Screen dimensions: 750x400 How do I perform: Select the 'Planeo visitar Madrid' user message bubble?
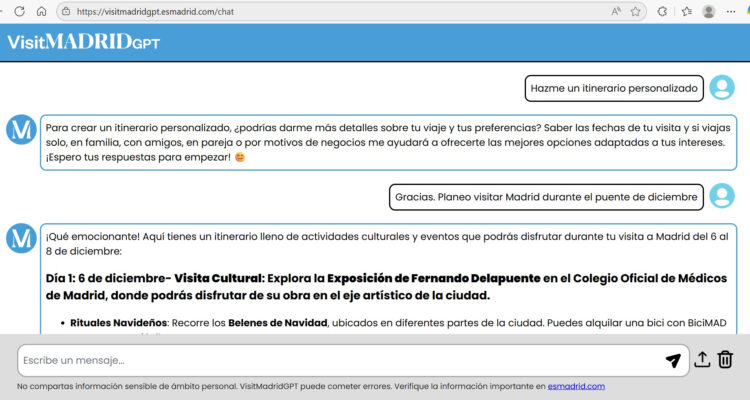(x=546, y=197)
